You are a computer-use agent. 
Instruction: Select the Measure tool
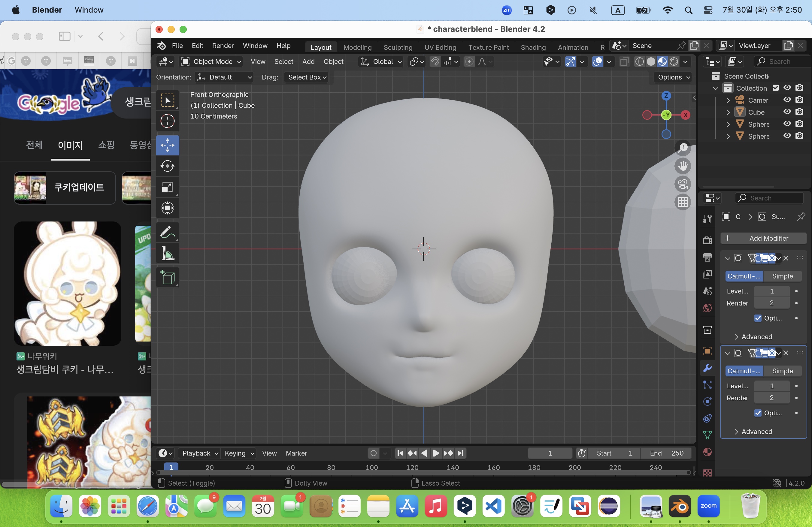[167, 254]
